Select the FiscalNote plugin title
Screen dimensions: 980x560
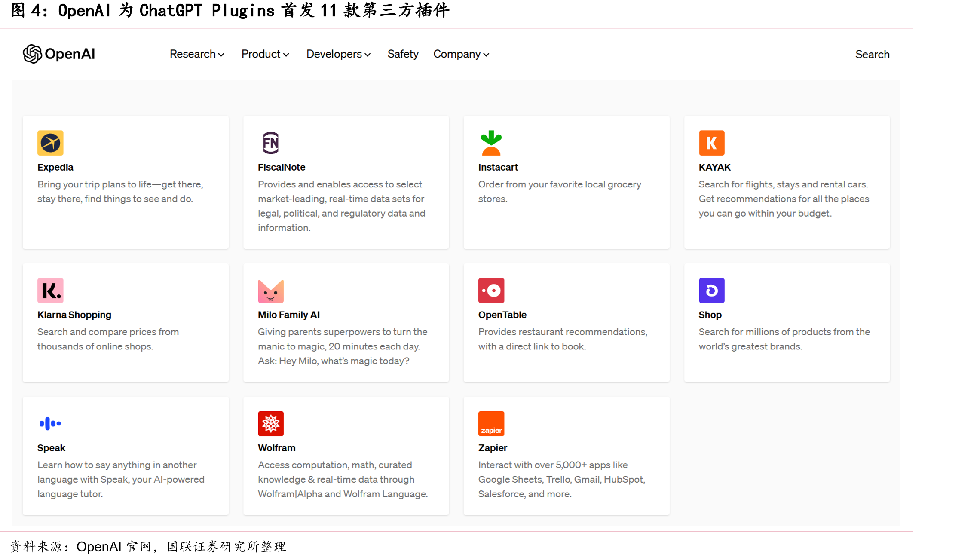pyautogui.click(x=282, y=167)
